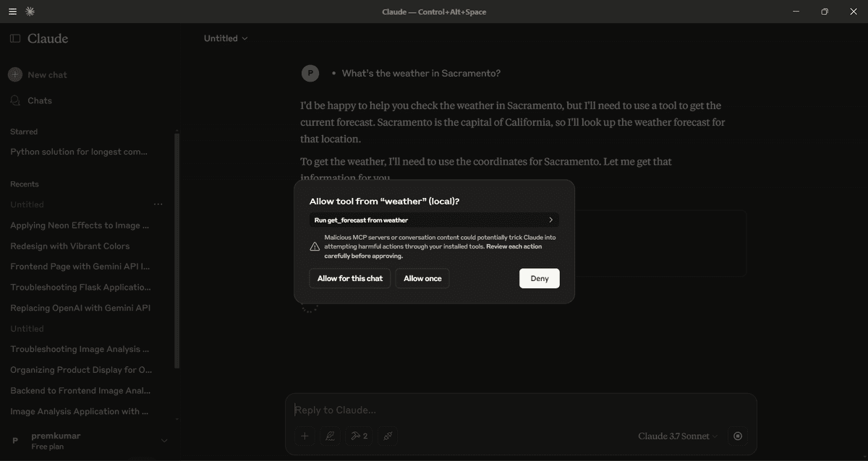868x461 pixels.
Task: Open starred chat Python solution for longest com...
Action: coord(79,152)
